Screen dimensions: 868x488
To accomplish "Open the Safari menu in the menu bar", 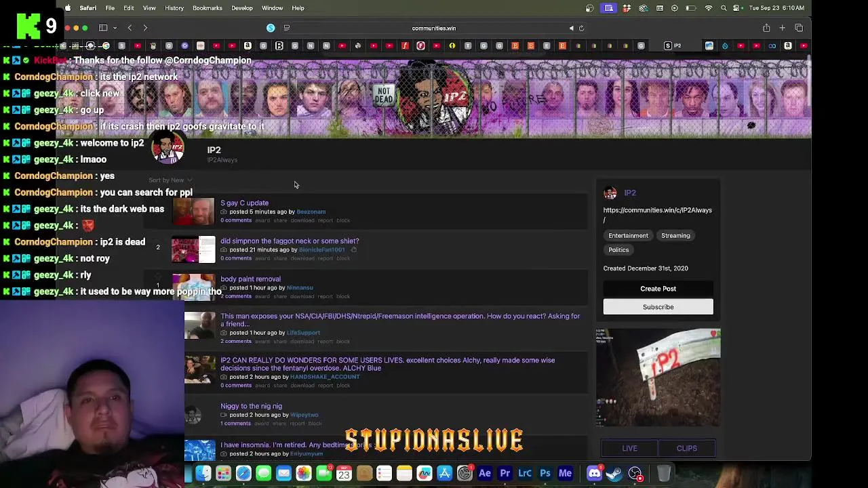I will [87, 8].
